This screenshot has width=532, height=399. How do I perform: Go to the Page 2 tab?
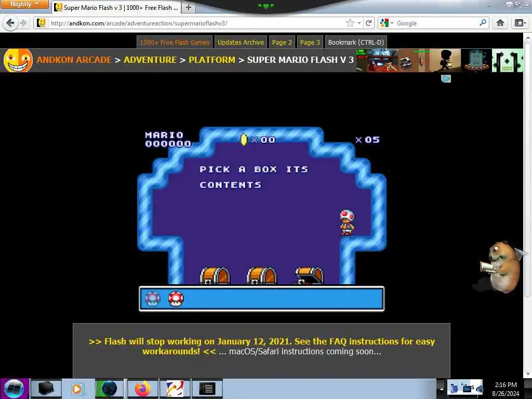pos(282,43)
